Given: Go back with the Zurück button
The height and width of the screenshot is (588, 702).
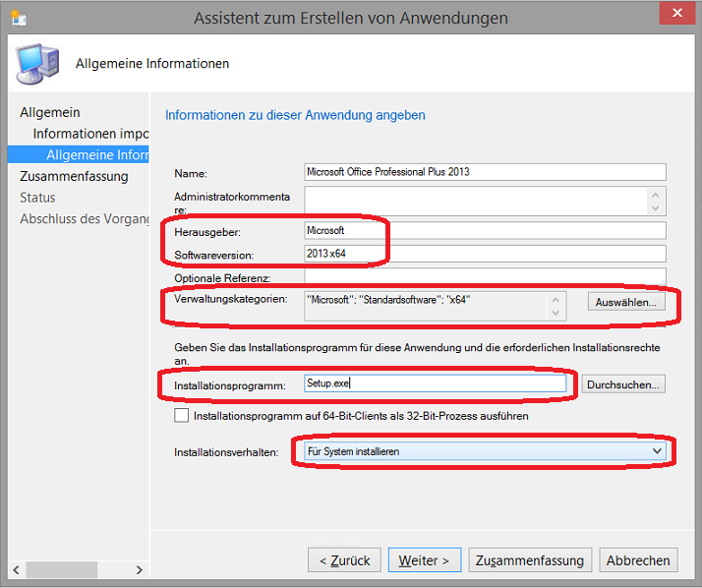Looking at the screenshot, I should click(x=344, y=560).
